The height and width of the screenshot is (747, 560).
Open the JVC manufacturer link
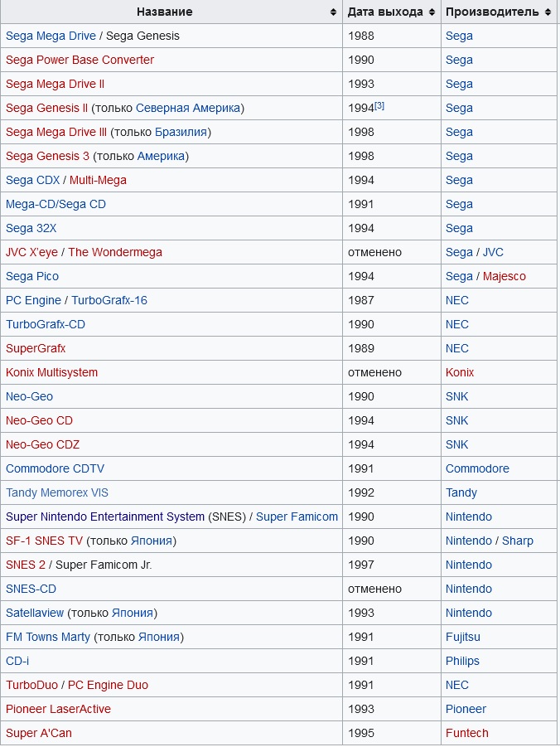coord(493,252)
